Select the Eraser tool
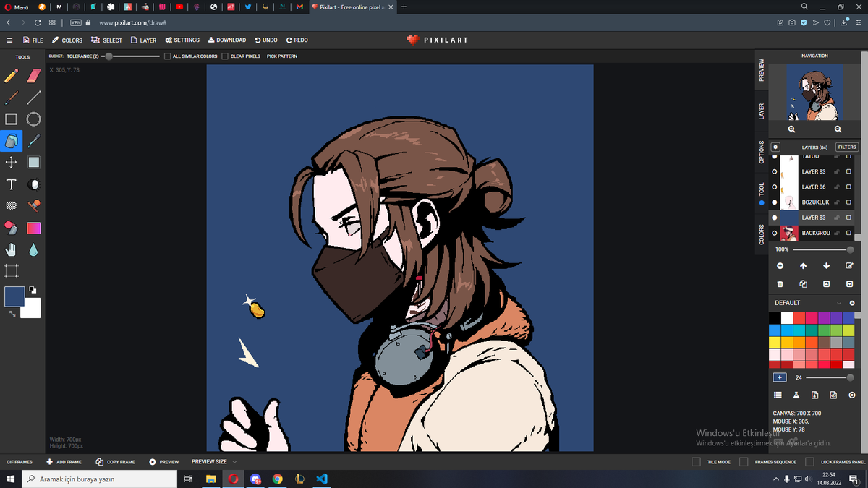The width and height of the screenshot is (868, 488). coord(34,75)
